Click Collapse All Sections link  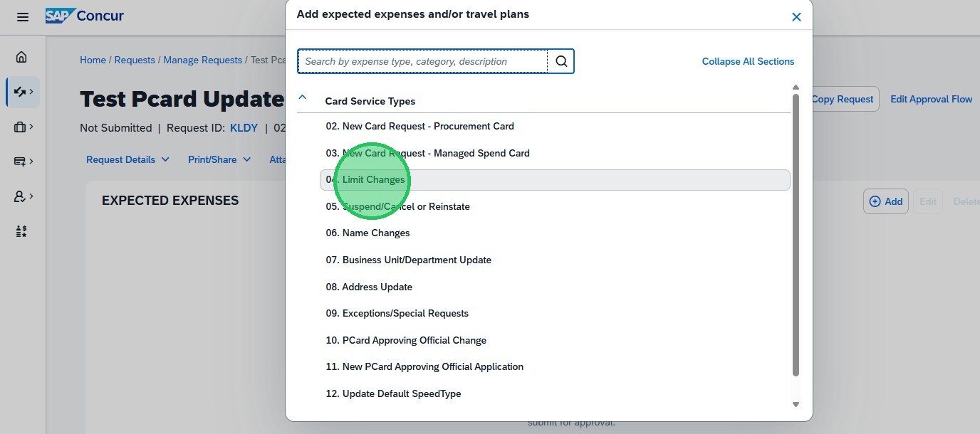tap(748, 61)
